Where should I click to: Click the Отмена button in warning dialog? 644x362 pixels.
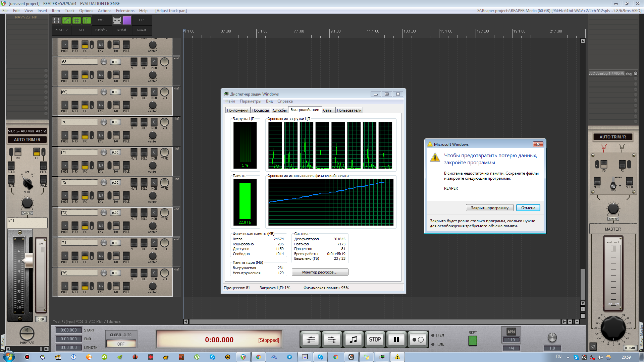pos(528,208)
